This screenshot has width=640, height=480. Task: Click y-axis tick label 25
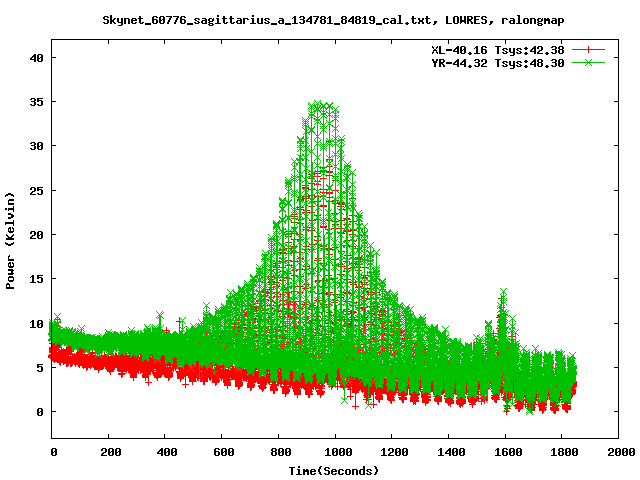point(36,191)
